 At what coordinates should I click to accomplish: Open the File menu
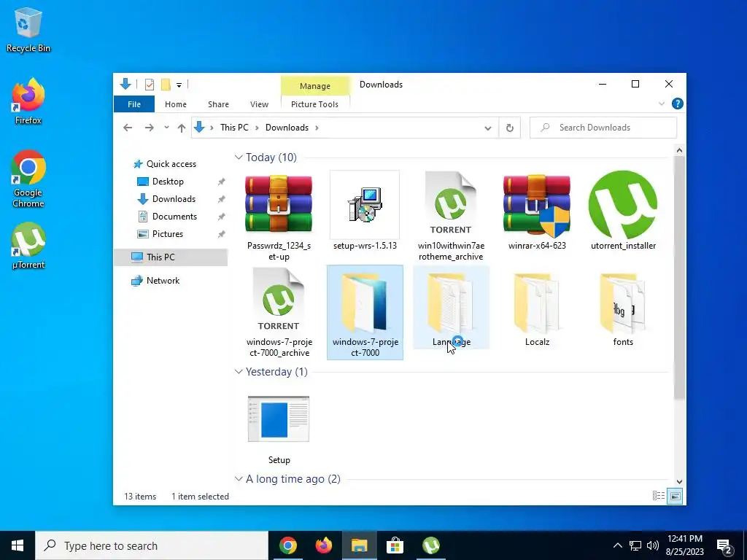tap(134, 104)
